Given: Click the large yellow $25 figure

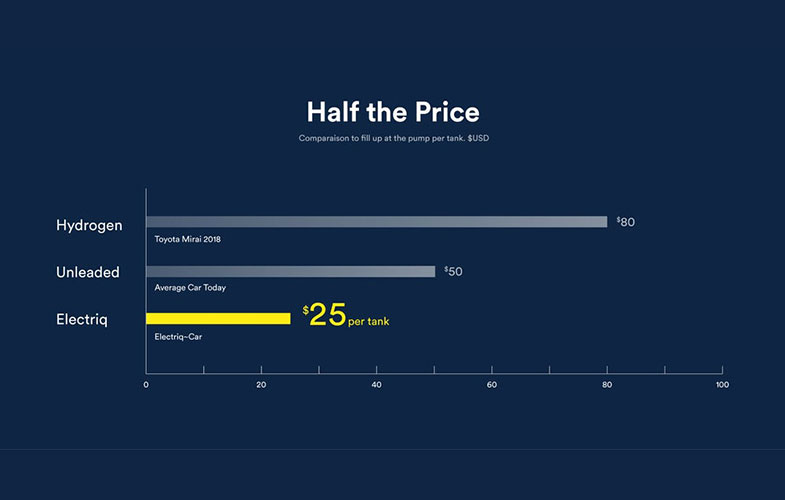Looking at the screenshot, I should coord(324,316).
